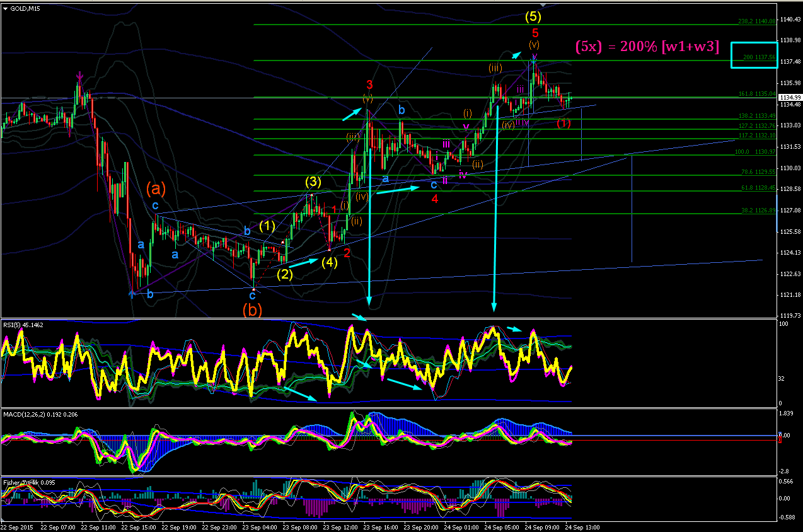Click time axis label "24 Sep 05:00"
Screen dimensions: 803x532
[502, 527]
